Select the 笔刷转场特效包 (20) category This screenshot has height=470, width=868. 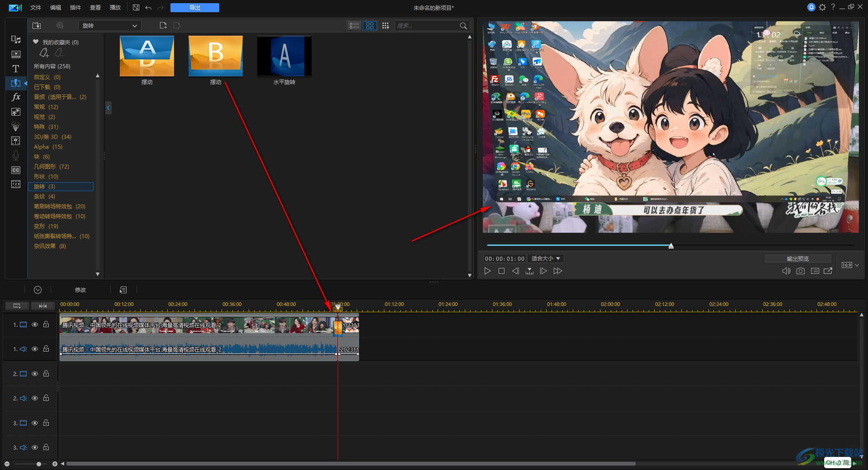pos(60,207)
